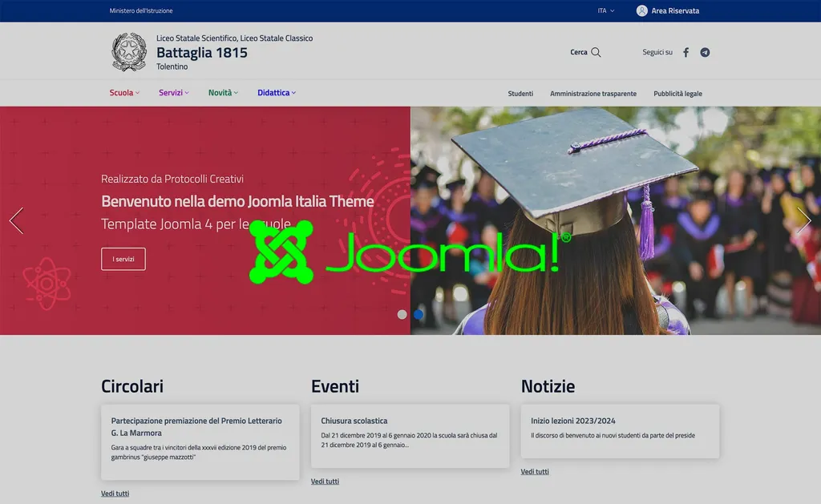This screenshot has height=504, width=821.
Task: Click Vedi tutti under Notizie
Action: [535, 472]
